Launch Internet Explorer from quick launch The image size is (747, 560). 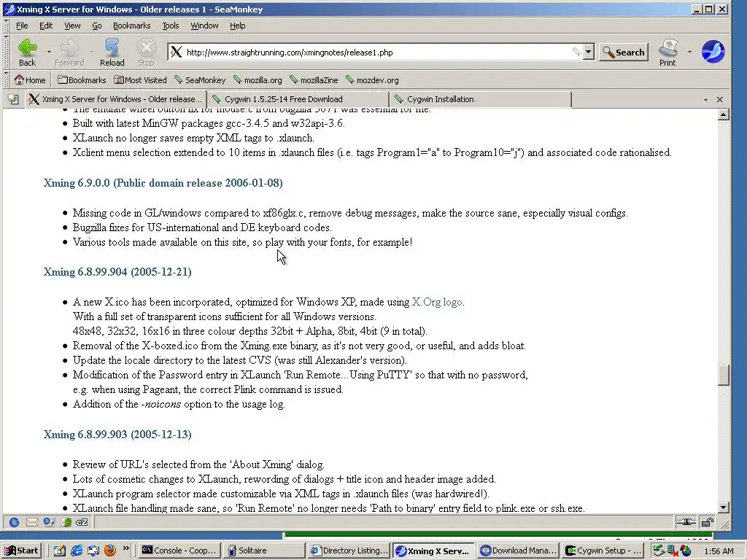76,551
